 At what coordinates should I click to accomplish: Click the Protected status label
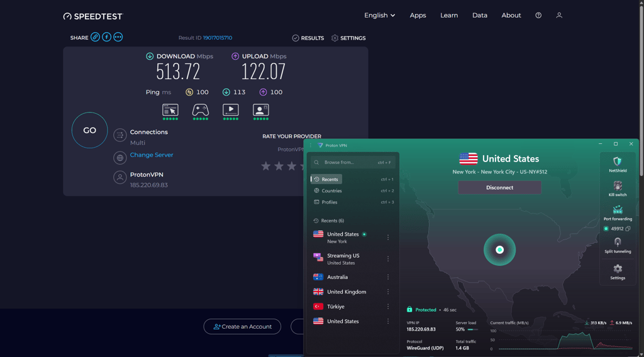[x=426, y=310]
